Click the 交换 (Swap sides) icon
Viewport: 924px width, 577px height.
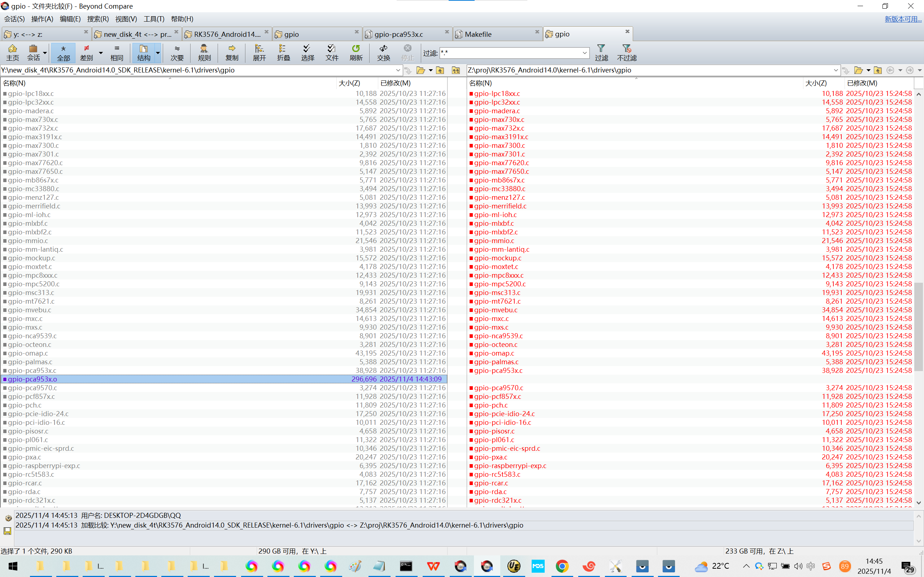[x=383, y=52]
